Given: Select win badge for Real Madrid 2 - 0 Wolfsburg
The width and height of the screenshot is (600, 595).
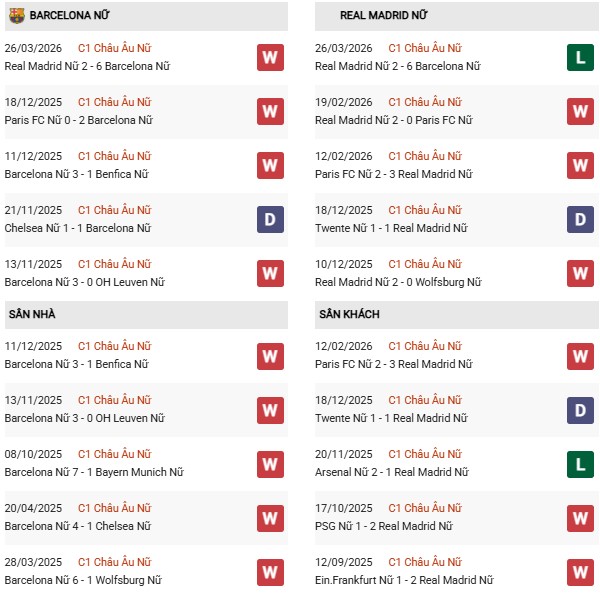Looking at the screenshot, I should [580, 273].
